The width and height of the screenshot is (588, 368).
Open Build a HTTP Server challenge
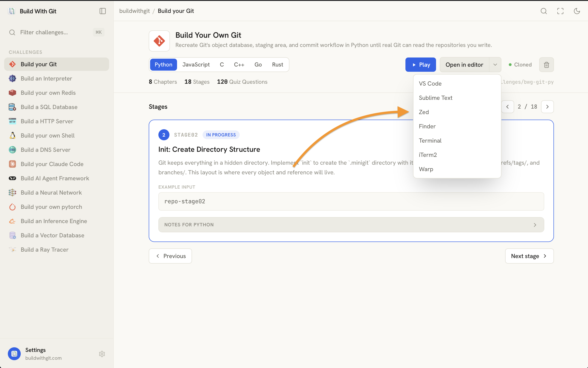[56, 121]
